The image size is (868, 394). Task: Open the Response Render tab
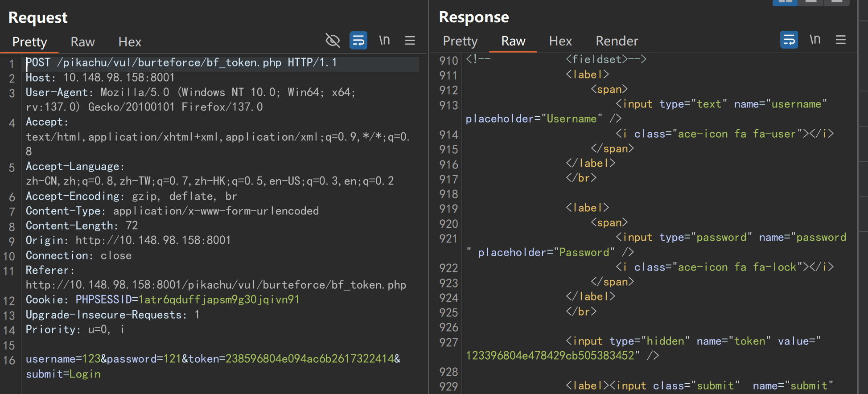[x=617, y=41]
